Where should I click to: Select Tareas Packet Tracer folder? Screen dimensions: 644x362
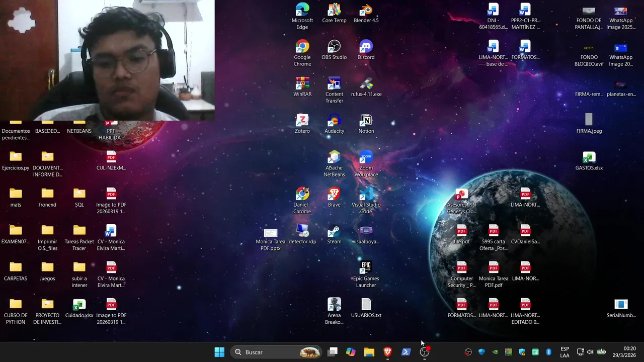point(79,237)
